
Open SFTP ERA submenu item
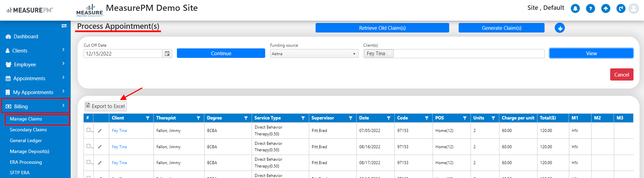point(20,173)
